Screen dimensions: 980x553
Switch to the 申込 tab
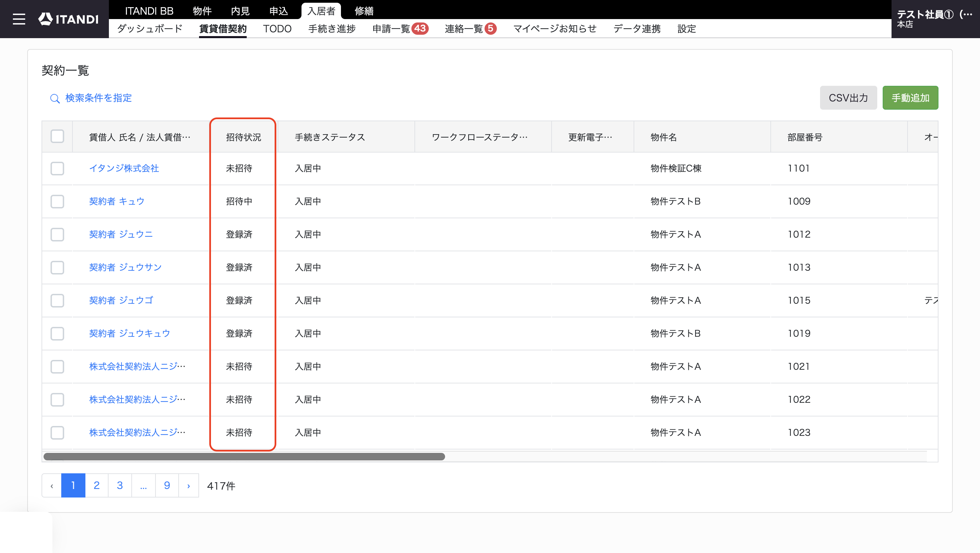pyautogui.click(x=278, y=11)
